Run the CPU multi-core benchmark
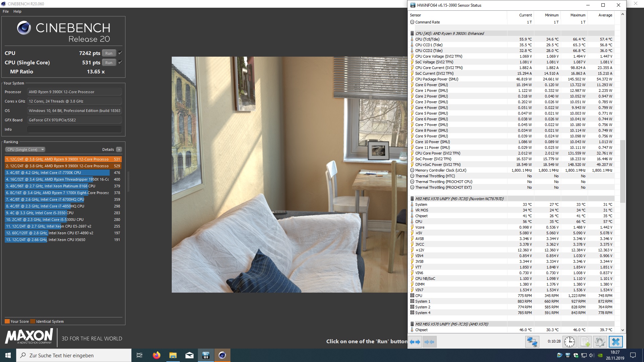 point(109,53)
